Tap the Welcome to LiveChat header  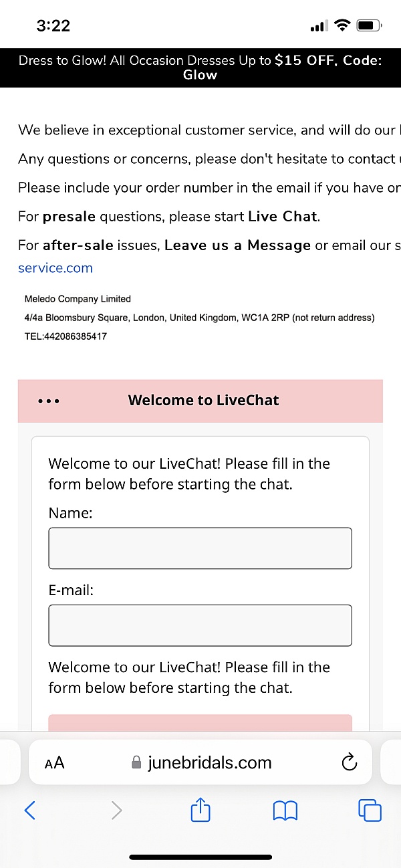tap(203, 401)
